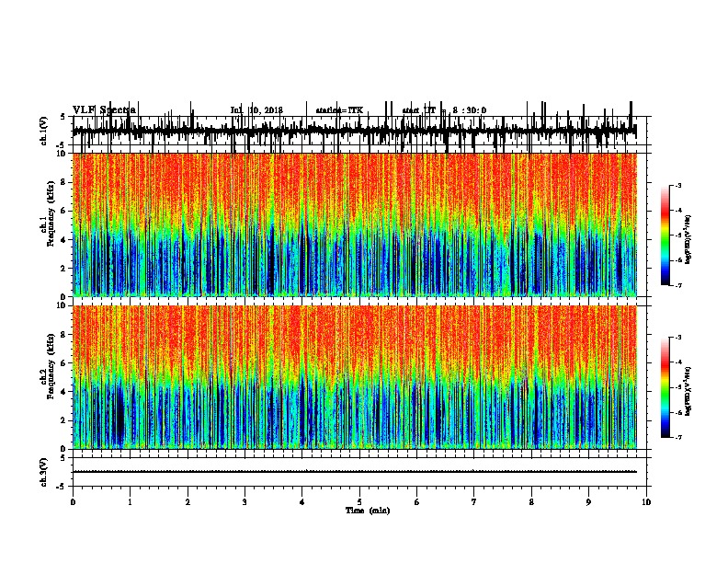Click the ch.1 color bar log(PSD) label
The width and height of the screenshot is (728, 563).
[688, 239]
